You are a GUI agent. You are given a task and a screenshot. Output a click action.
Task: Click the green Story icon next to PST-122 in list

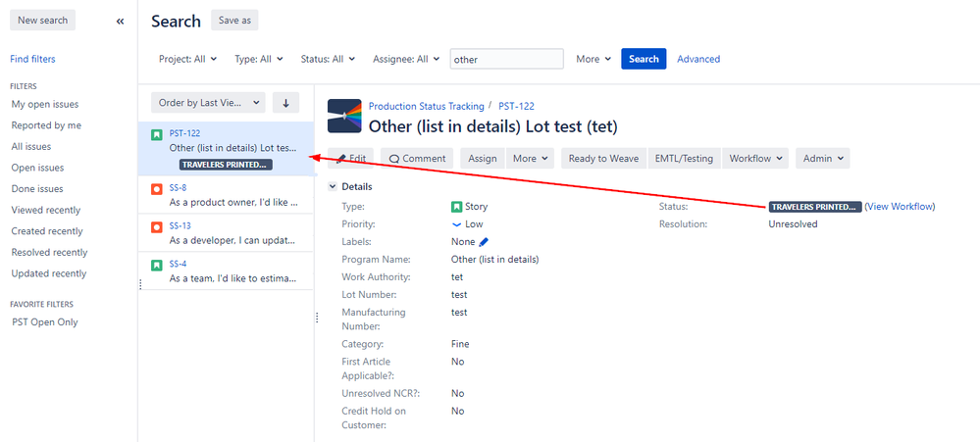157,134
